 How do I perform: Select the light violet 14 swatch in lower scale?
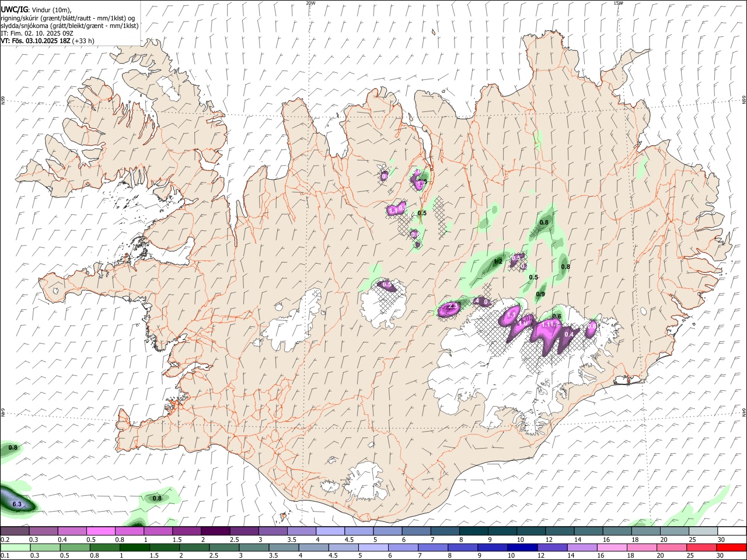(581, 548)
